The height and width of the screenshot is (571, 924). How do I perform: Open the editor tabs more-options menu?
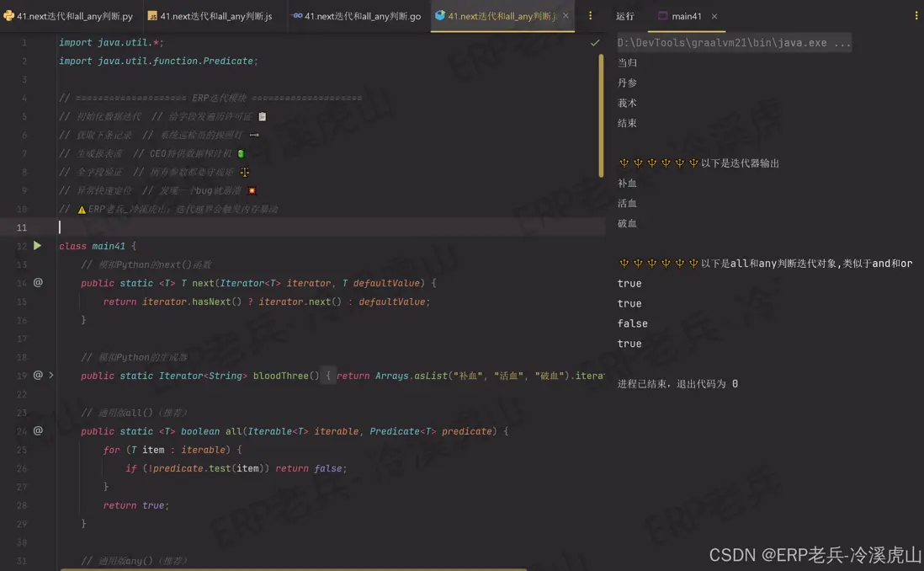click(591, 16)
